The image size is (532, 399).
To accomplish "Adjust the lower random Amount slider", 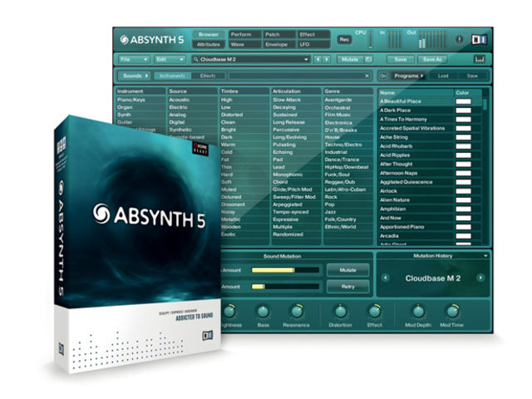I will tap(285, 287).
